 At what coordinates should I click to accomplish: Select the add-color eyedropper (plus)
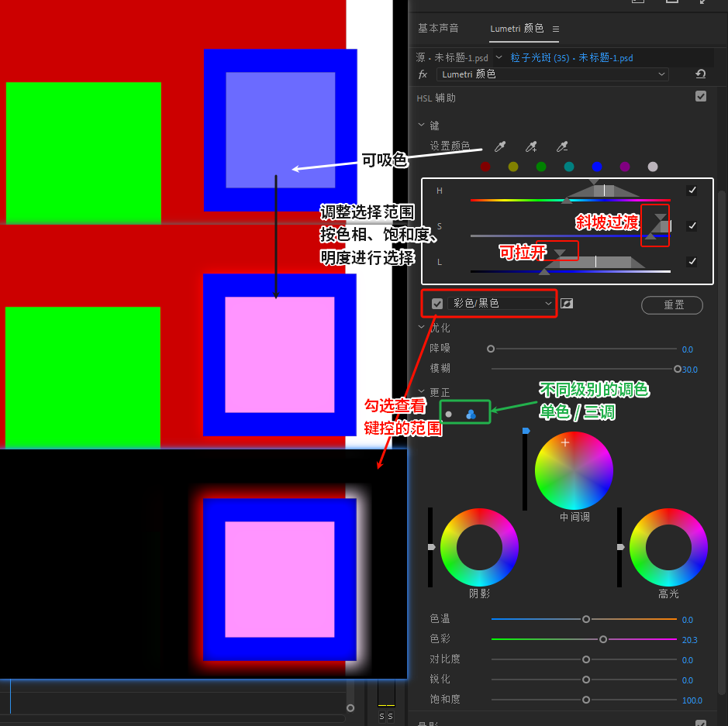[531, 146]
